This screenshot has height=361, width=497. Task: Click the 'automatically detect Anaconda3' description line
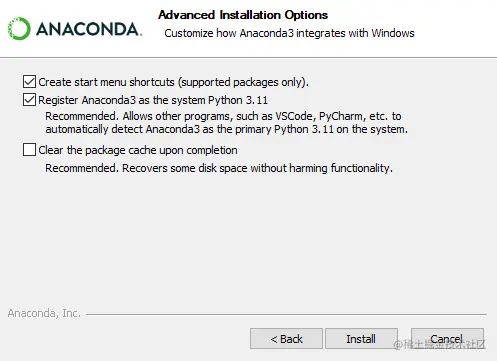coord(227,129)
